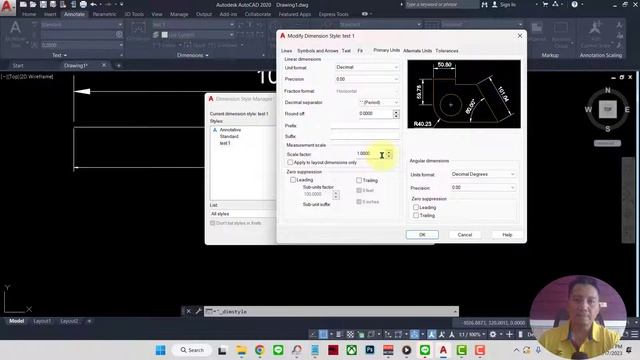Click the command line close X icon
This screenshot has width=640, height=360.
(x=189, y=311)
